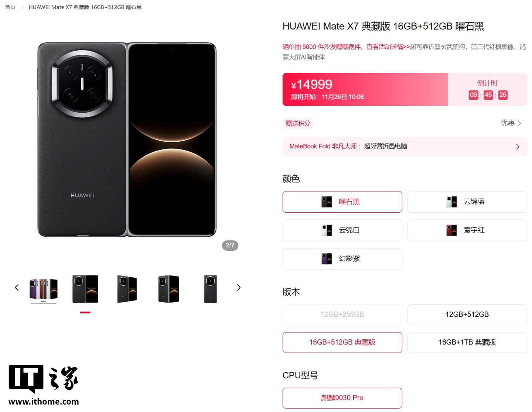Show next product thumbnails with right arrow
The image size is (532, 412).
click(x=239, y=288)
